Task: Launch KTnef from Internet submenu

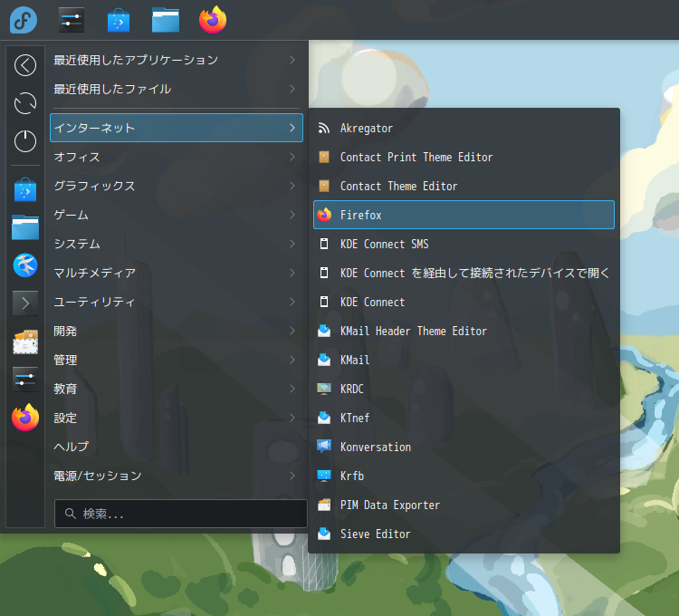Action: [x=464, y=418]
